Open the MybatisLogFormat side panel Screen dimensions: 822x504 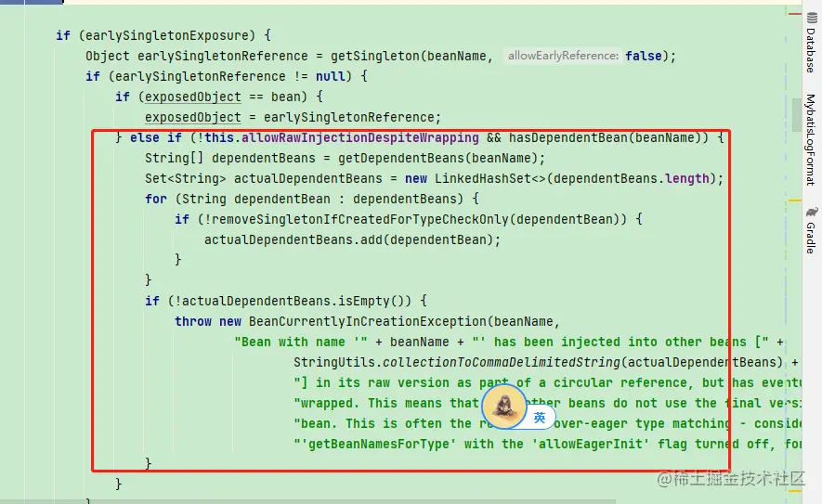pyautogui.click(x=812, y=140)
